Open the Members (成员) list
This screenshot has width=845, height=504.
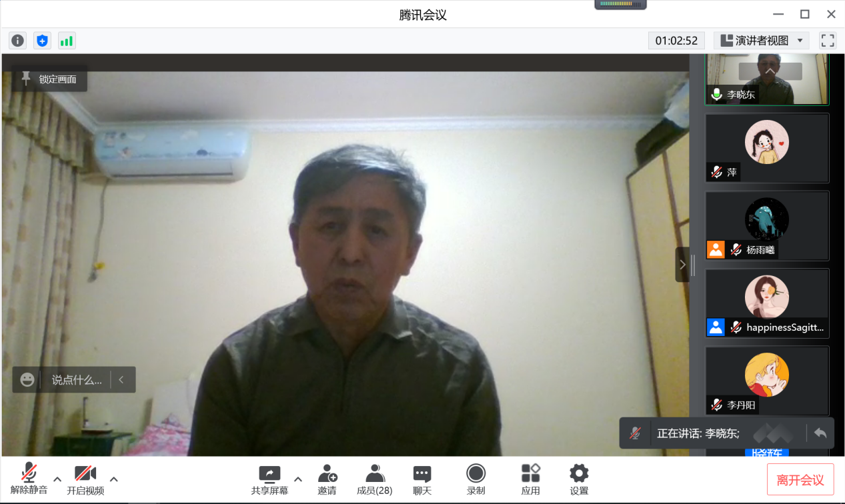tap(374, 479)
